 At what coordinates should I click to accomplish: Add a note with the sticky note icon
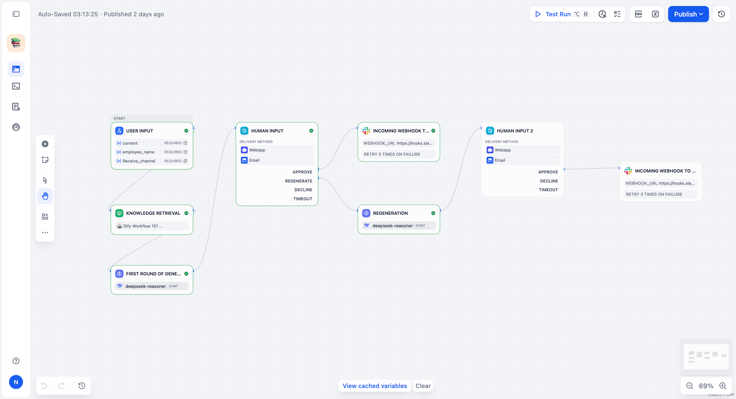point(45,160)
